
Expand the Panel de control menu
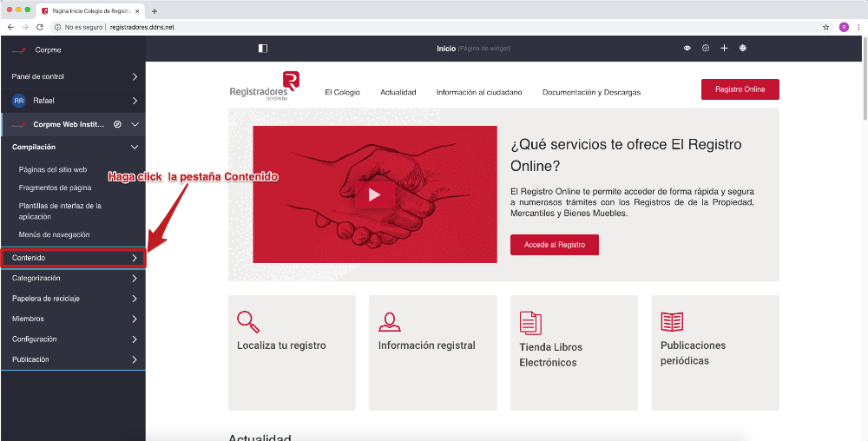pos(74,77)
